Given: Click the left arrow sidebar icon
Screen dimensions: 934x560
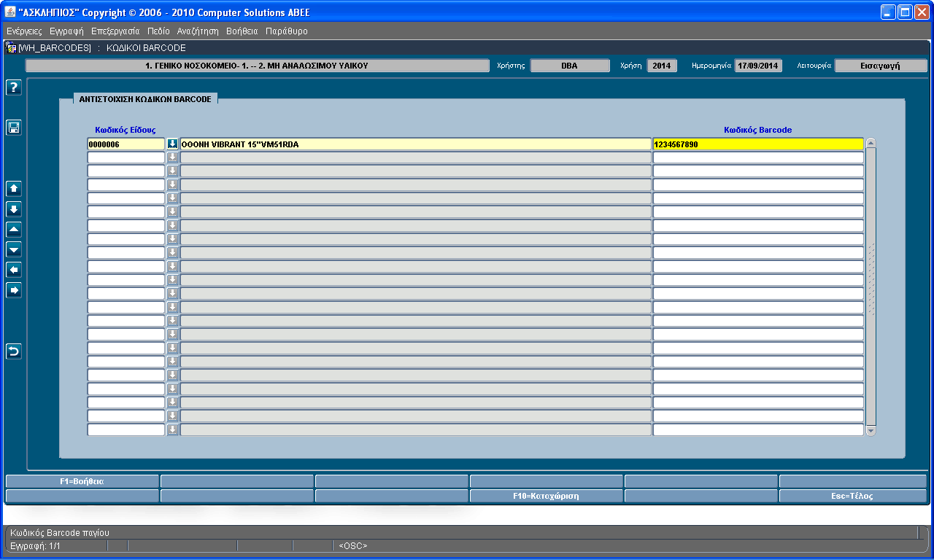Looking at the screenshot, I should click(14, 271).
